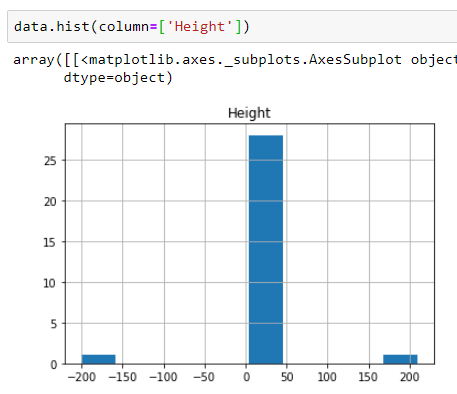Click the x-axis label 50
The width and height of the screenshot is (457, 394).
click(287, 377)
